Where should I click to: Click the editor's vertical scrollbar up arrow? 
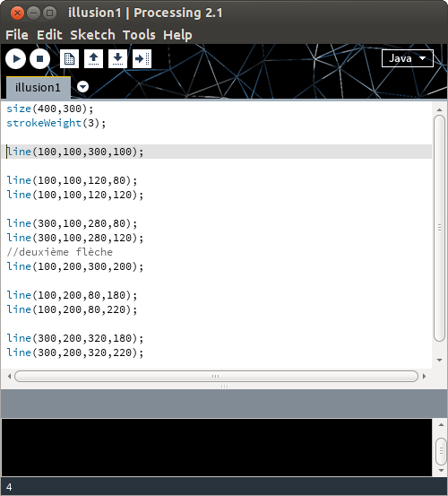tap(439, 109)
